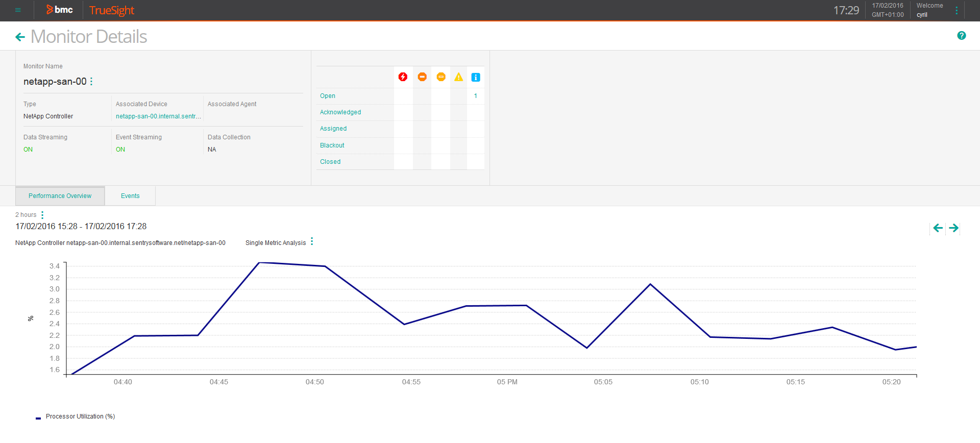This screenshot has width=980, height=443.
Task: Click the critical severity red icon
Action: pos(403,77)
